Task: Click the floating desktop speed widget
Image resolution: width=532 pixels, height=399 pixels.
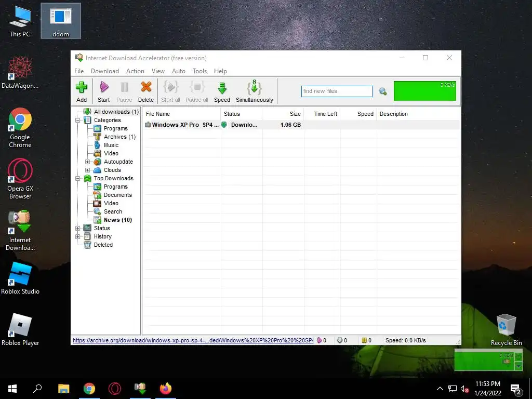Action: point(488,361)
